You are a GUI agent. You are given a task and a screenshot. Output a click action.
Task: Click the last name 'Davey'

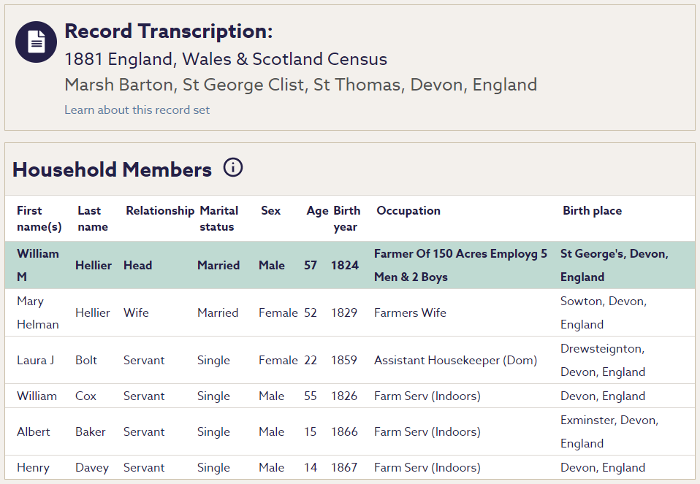pyautogui.click(x=93, y=468)
